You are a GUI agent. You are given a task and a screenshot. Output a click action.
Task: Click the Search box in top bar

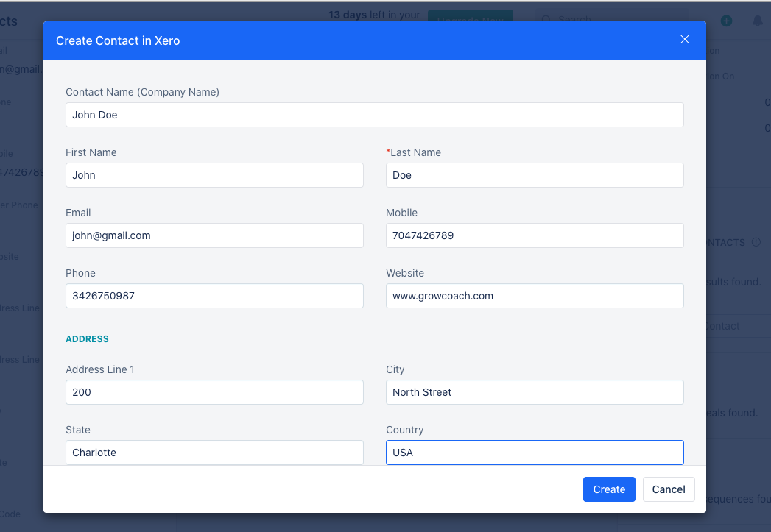[x=610, y=20]
